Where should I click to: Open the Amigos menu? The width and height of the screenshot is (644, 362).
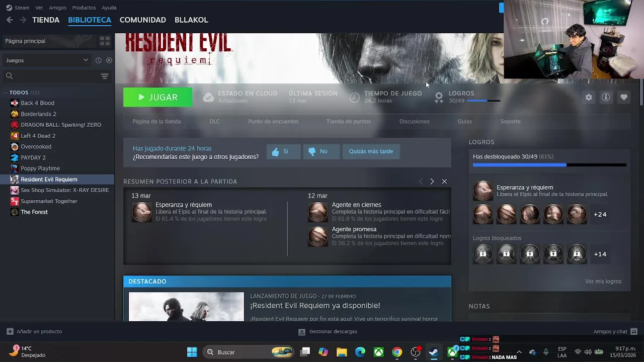pyautogui.click(x=58, y=8)
